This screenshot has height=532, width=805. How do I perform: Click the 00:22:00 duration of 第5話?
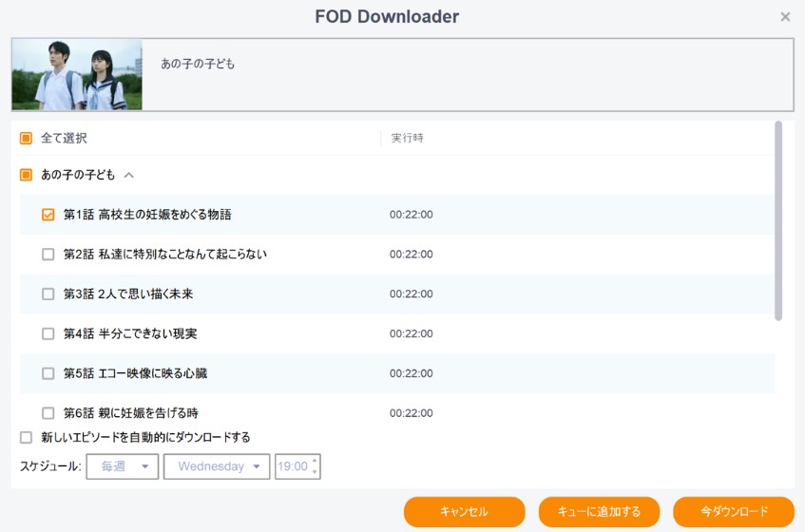412,373
